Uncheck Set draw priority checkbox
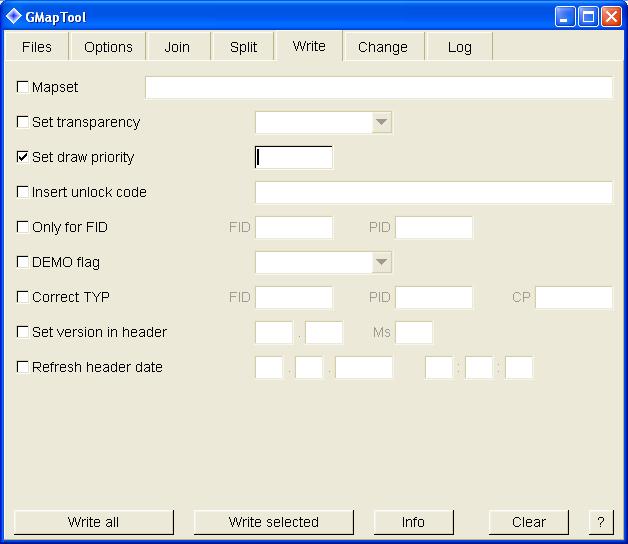628x544 pixels. click(23, 157)
